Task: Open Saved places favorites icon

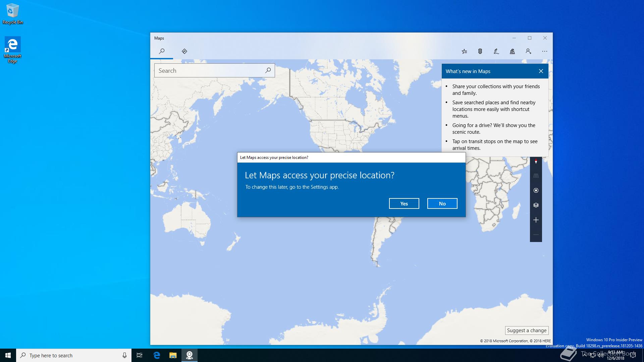Action: pos(464,51)
